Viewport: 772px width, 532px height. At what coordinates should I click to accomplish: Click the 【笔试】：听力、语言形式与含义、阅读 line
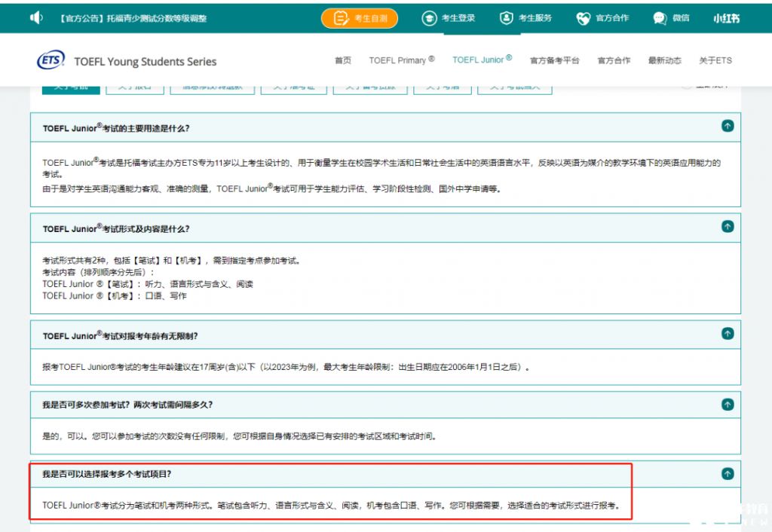(x=148, y=284)
